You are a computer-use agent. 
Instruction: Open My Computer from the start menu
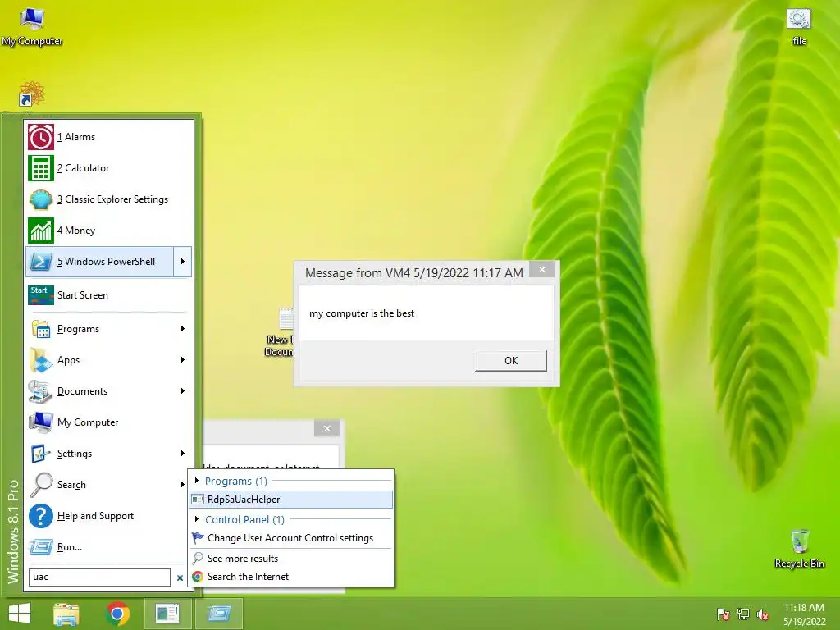[41, 422]
